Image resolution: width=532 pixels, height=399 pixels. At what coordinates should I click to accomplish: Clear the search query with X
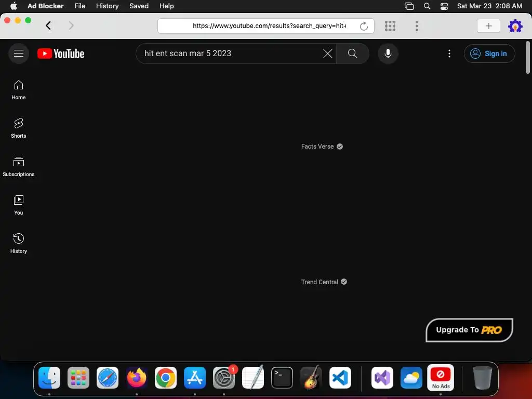327,54
